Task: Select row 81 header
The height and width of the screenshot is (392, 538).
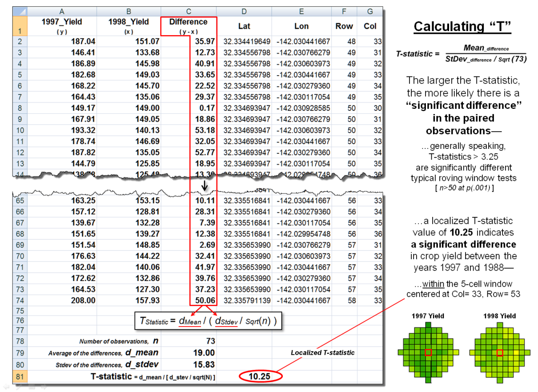Action: click(20, 376)
